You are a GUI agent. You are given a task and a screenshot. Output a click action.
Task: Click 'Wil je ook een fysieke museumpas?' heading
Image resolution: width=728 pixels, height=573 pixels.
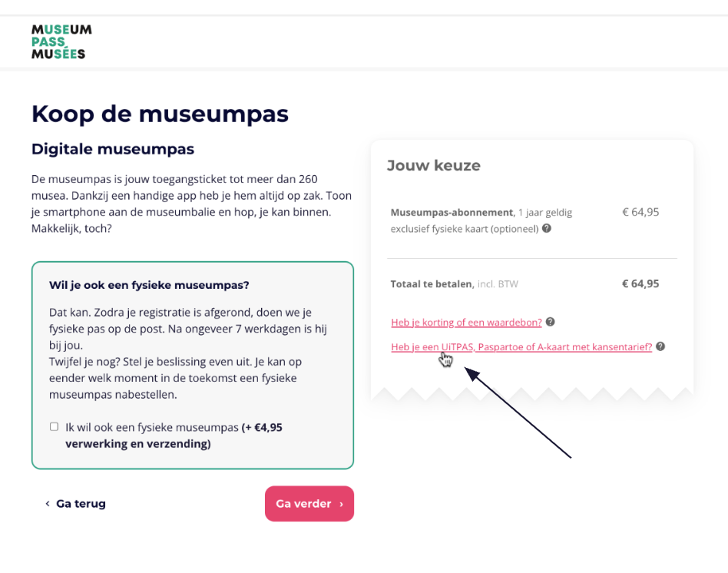coord(149,285)
